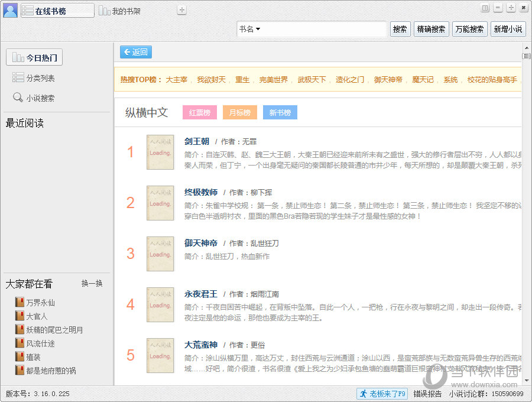Click the 返回 back button
Image resolution: width=532 pixels, height=402 pixels.
point(136,52)
